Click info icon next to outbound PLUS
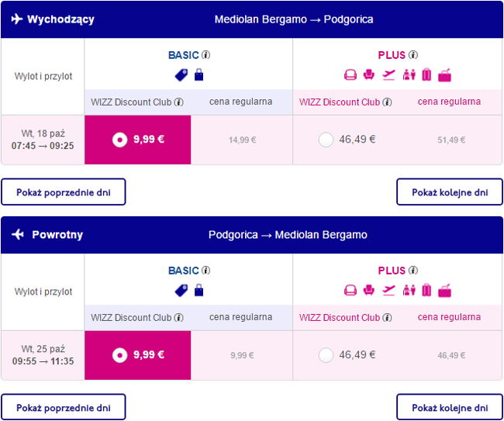Image resolution: width=504 pixels, height=421 pixels. pos(413,55)
